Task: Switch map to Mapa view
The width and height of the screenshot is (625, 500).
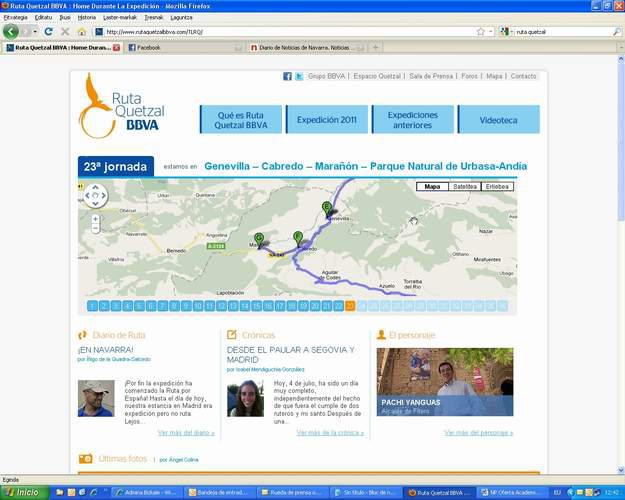Action: point(432,187)
